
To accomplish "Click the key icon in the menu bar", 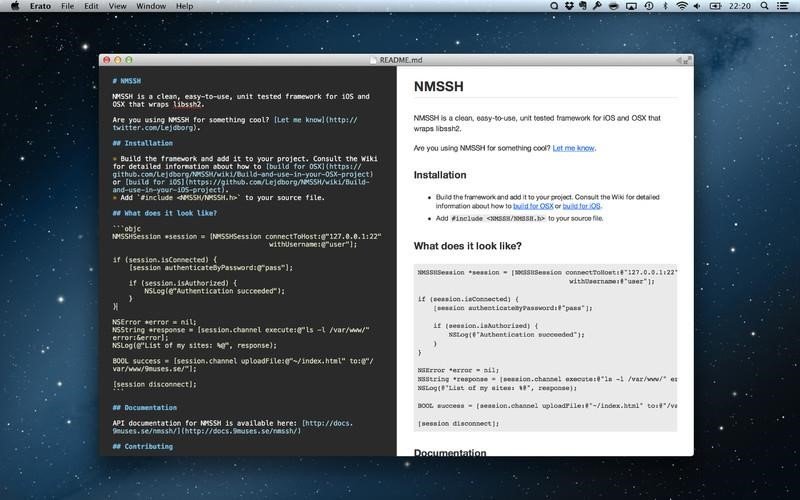I will coord(596,6).
